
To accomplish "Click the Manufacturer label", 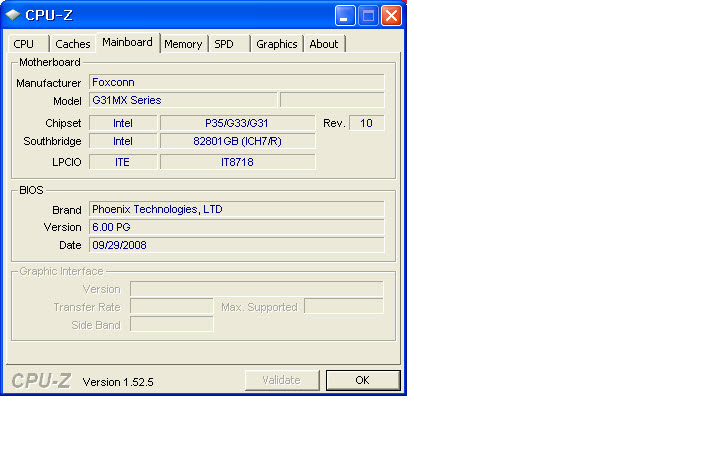I will point(49,83).
